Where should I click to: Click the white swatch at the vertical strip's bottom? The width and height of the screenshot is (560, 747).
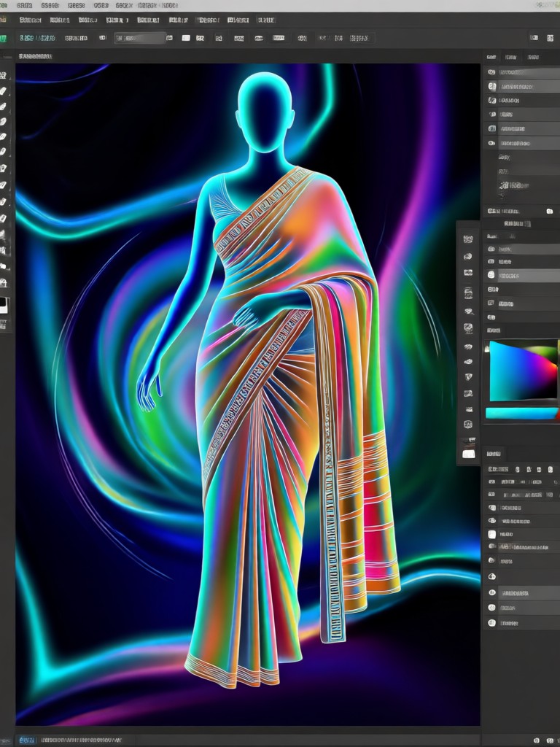469,454
